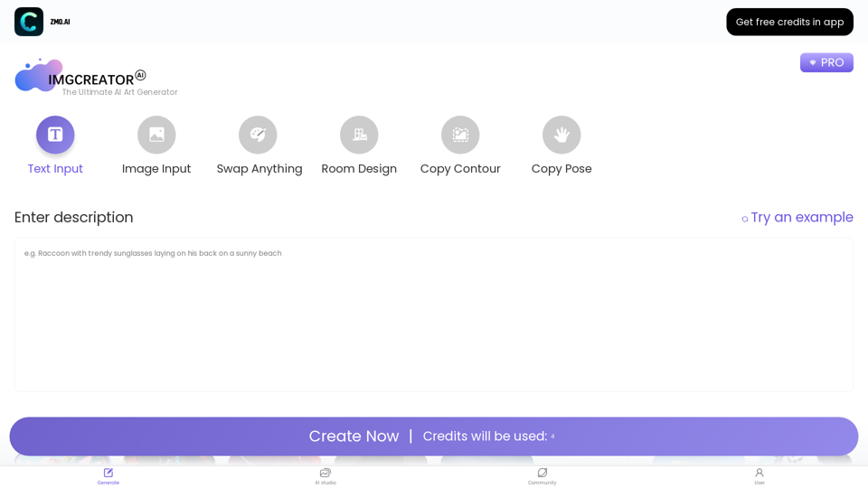Image resolution: width=868 pixels, height=488 pixels.
Task: Click the Get free credits in app button
Action: (790, 22)
